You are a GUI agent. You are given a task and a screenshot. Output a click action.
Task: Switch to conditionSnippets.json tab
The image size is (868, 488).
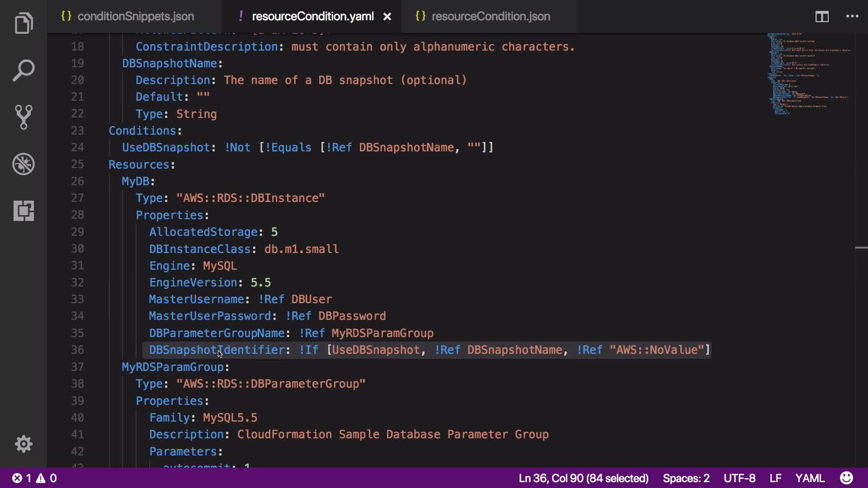135,17
